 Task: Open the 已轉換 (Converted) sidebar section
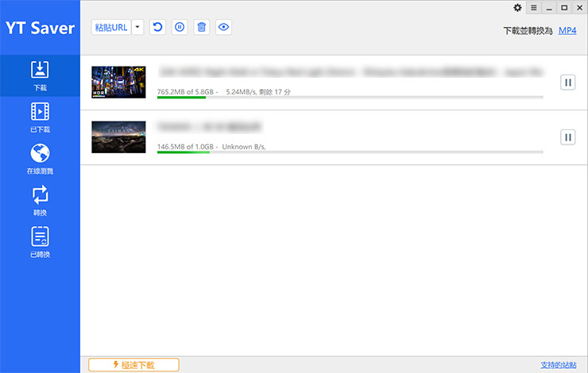coord(40,242)
